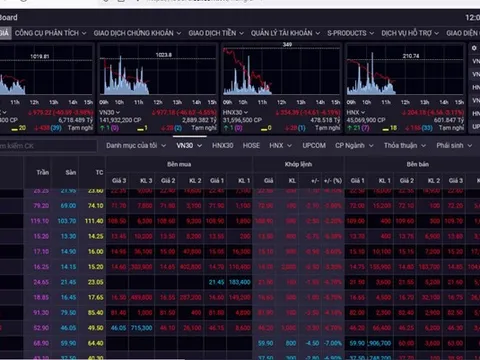
Task: Sort by the Trần column header
Action: click(43, 172)
